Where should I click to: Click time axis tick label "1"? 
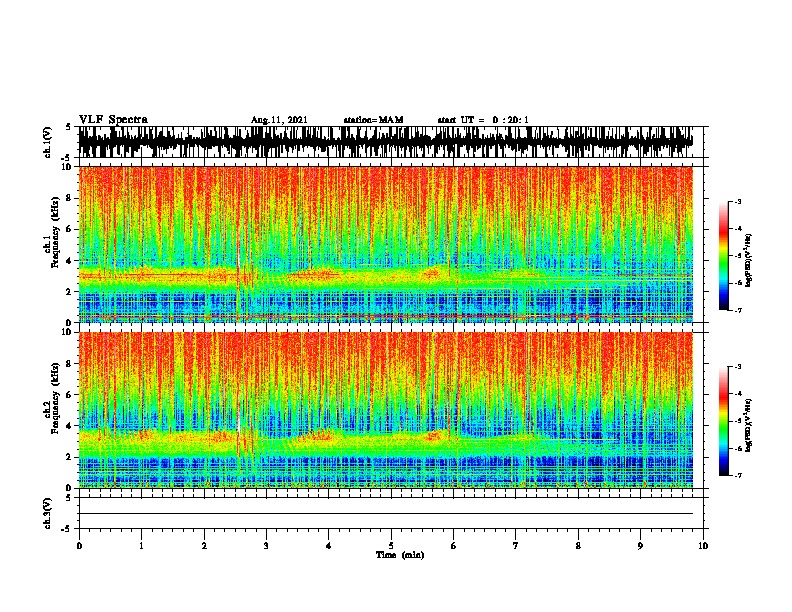(141, 546)
